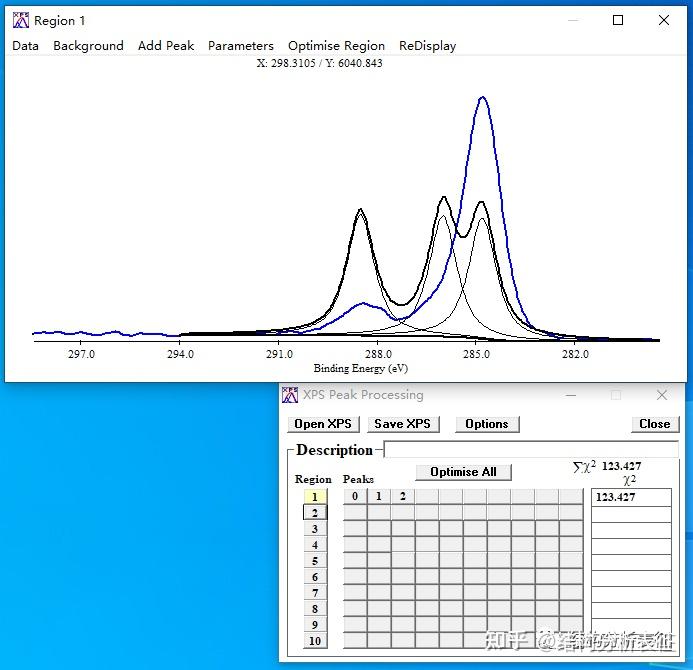Image resolution: width=693 pixels, height=670 pixels.
Task: Click inside the Description text field
Action: 531,449
